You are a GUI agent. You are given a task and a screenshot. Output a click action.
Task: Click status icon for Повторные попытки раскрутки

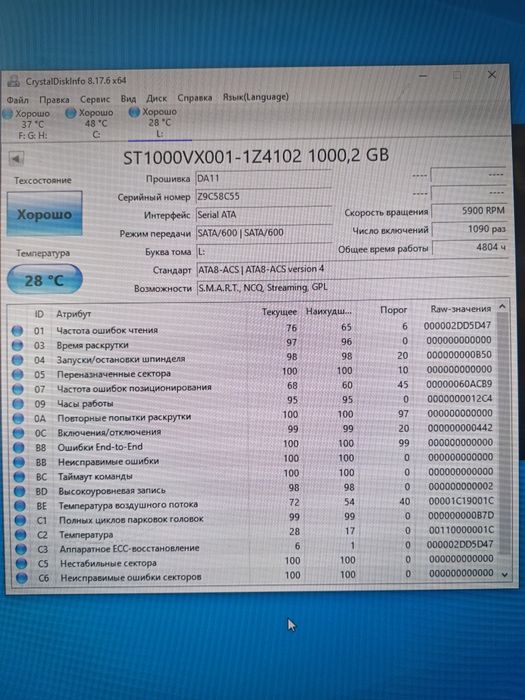point(18,418)
